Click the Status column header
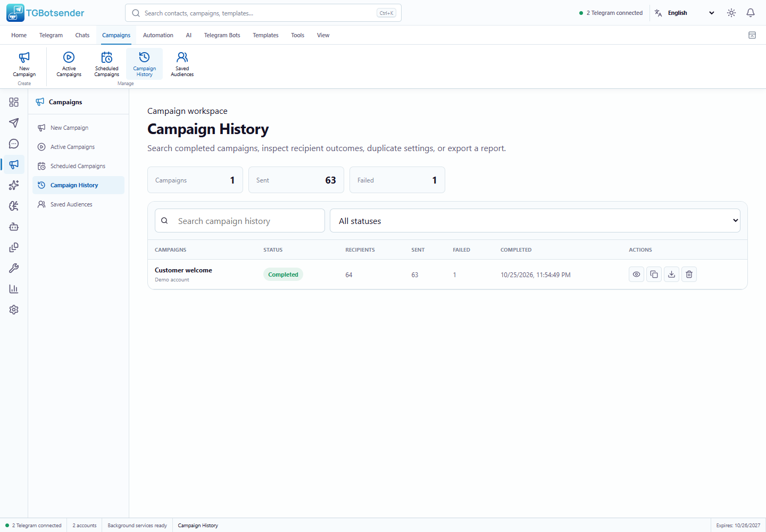The width and height of the screenshot is (766, 532). pyautogui.click(x=273, y=250)
